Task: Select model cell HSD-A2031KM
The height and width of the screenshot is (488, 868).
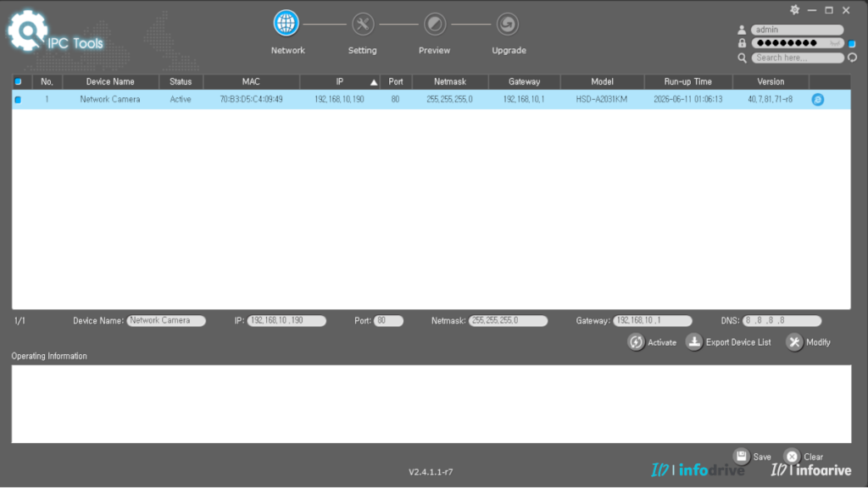Action: point(601,100)
